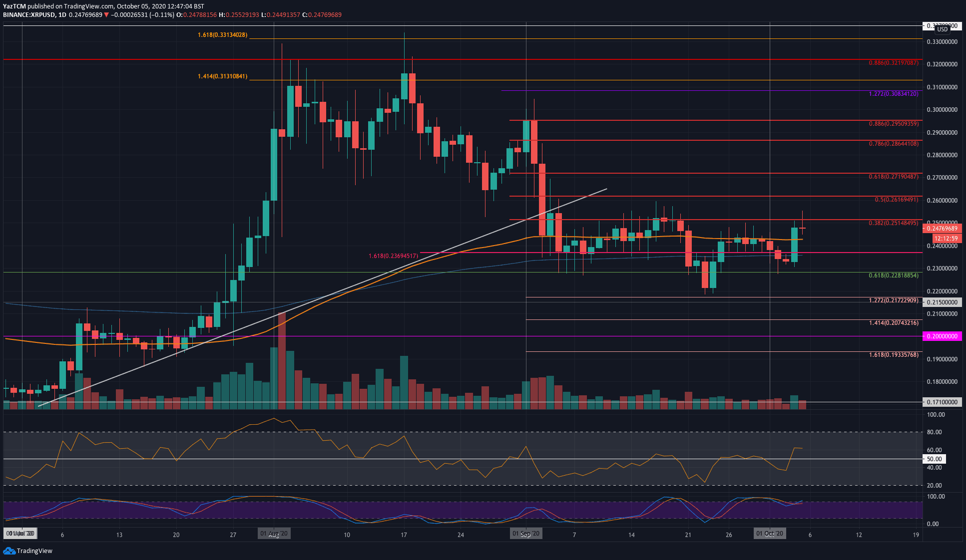Click the 1.618(0.33134028) Fibonacci label
Image resolution: width=966 pixels, height=560 pixels.
pyautogui.click(x=222, y=35)
